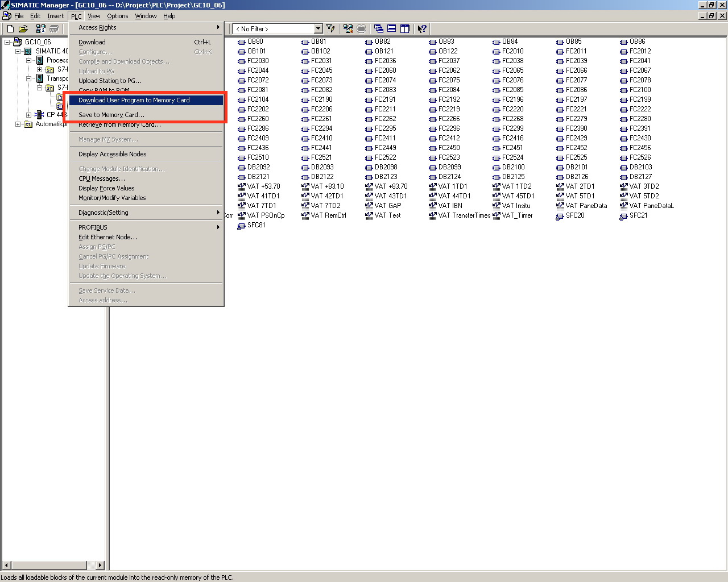Select the OB122 organization block
Viewport: 728px width, 582px height.
(x=443, y=51)
